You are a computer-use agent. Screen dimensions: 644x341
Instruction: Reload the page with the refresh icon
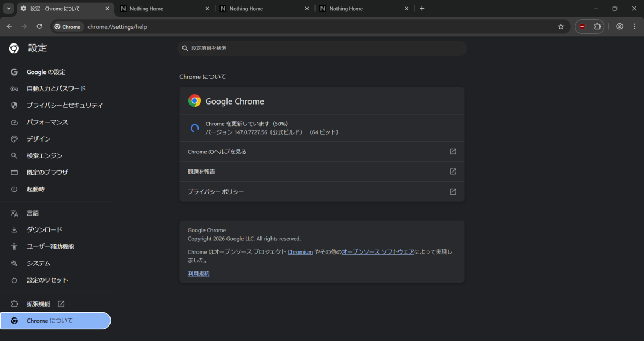39,26
